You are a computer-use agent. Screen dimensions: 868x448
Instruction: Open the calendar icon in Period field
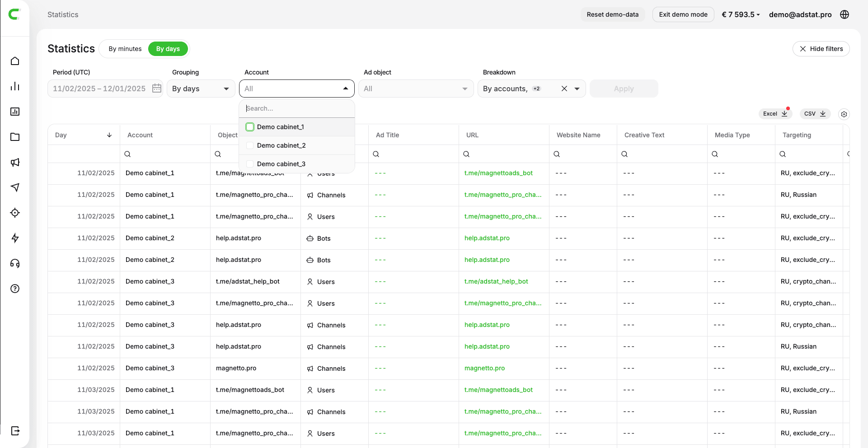point(157,89)
